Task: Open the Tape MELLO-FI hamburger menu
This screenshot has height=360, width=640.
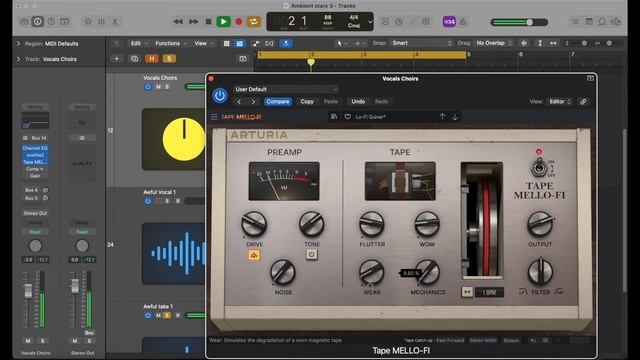Action: coord(214,117)
